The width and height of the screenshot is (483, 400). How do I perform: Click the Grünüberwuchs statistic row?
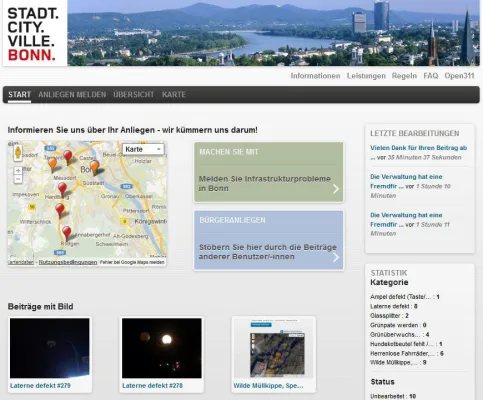[400, 335]
